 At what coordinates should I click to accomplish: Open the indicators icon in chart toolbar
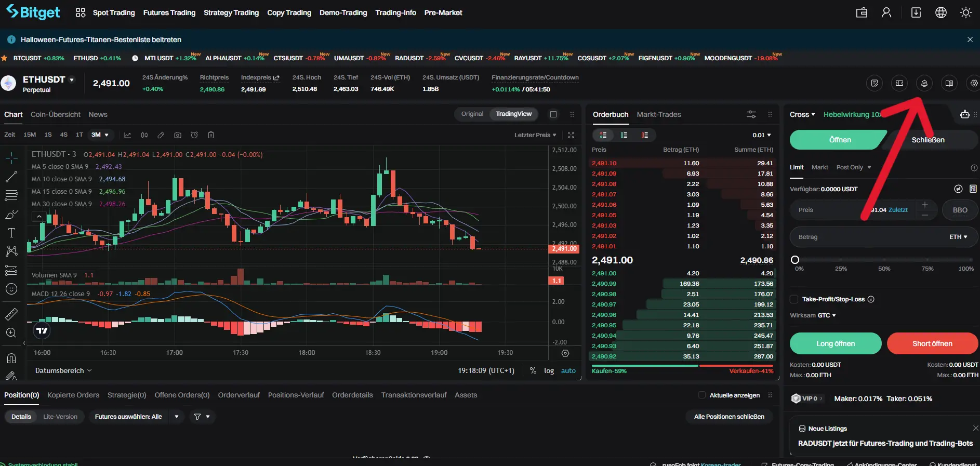tap(127, 135)
